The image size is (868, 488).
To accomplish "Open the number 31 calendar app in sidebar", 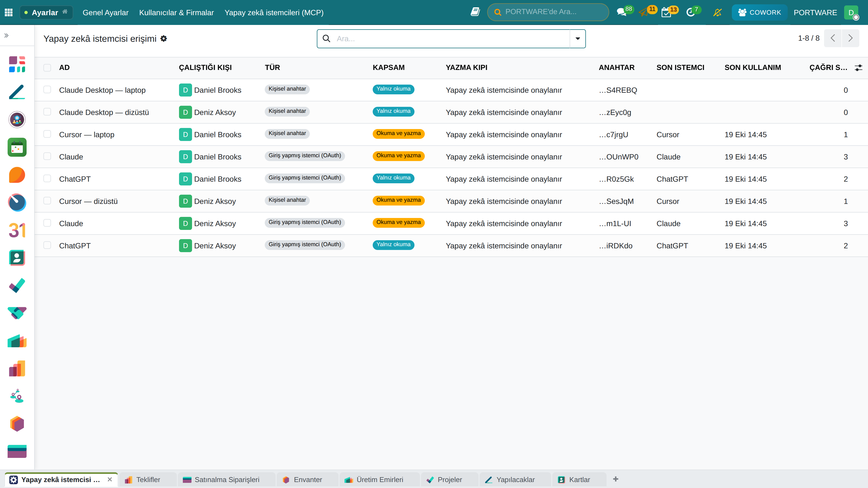I will tap(17, 230).
